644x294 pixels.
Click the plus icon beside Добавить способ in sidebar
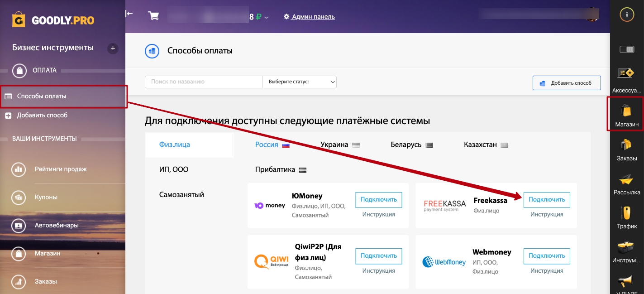8,116
